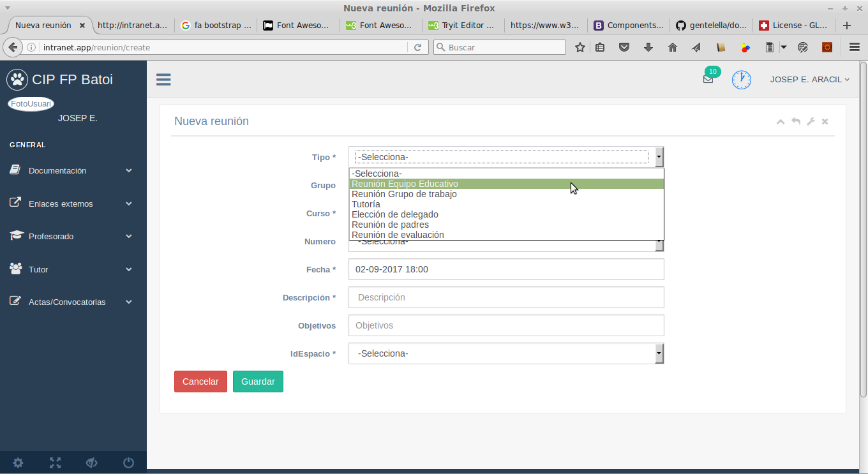Viewport: 868px width, 474px height.
Task: Expand the Tutor sidebar menu
Action: click(x=73, y=269)
